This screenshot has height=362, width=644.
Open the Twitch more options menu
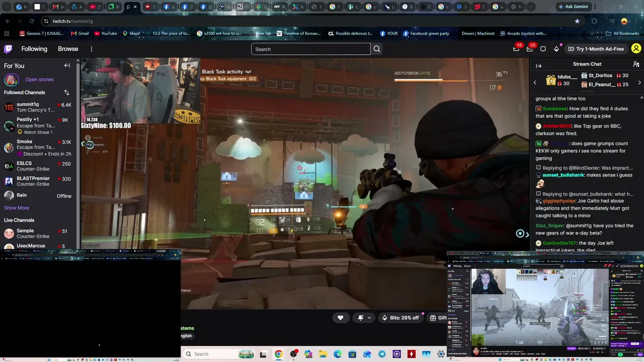pos(92,49)
